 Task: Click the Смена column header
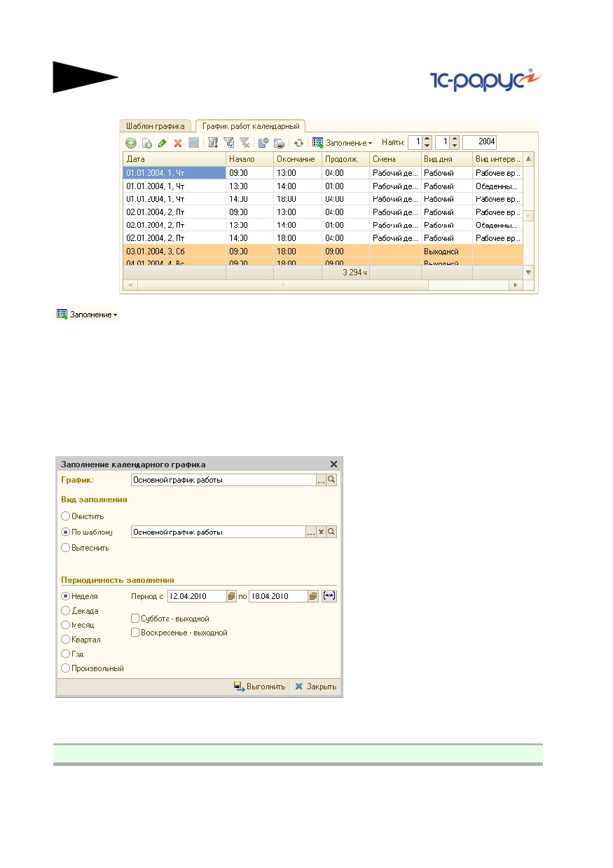click(x=395, y=159)
